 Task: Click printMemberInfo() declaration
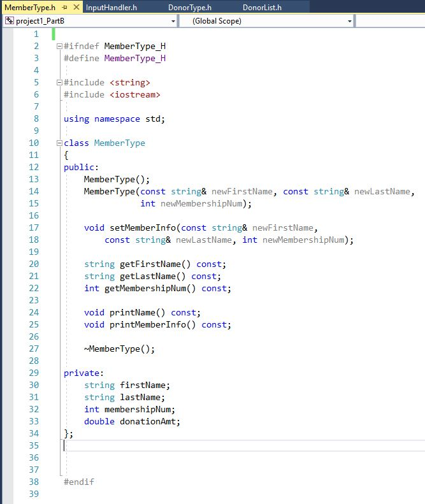pos(157,325)
